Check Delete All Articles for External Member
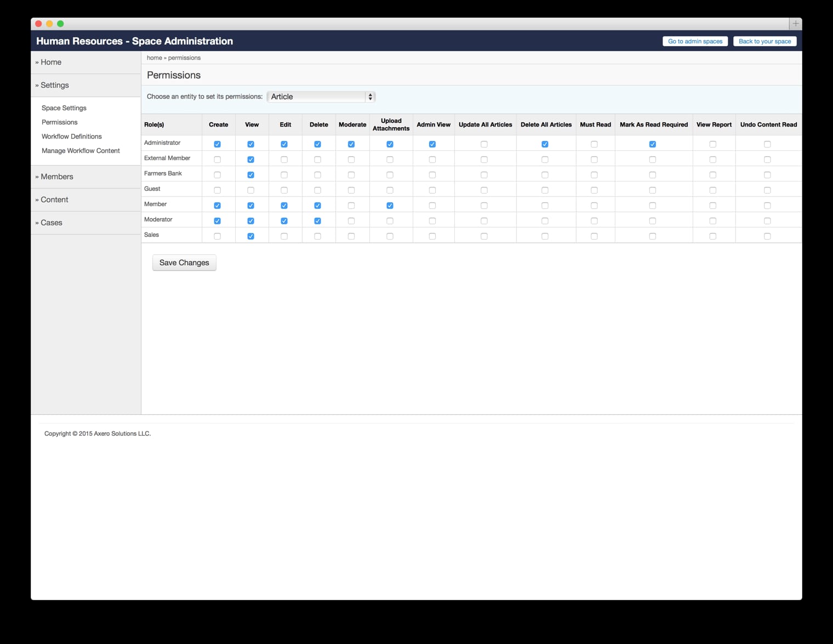833x644 pixels. pos(545,159)
